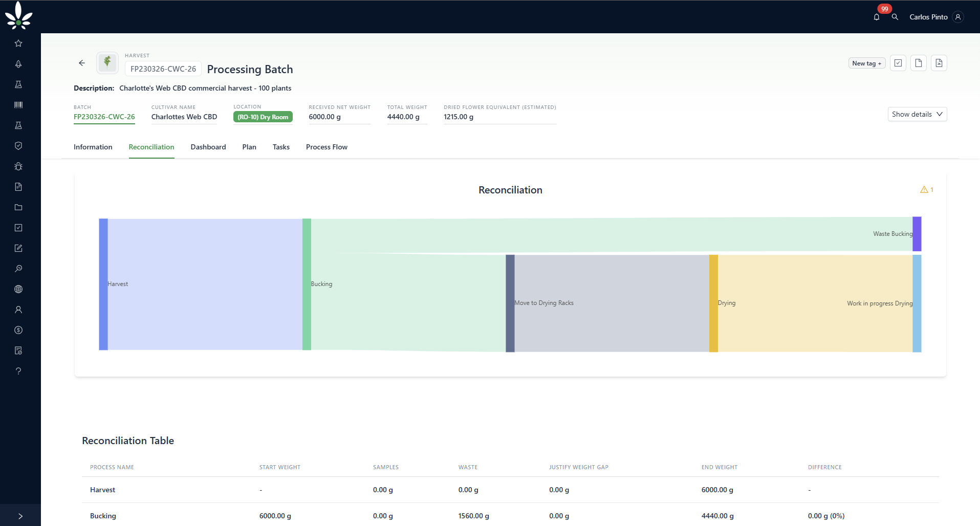Select the Reconciliation tab
The height and width of the screenshot is (526, 980).
(x=151, y=147)
